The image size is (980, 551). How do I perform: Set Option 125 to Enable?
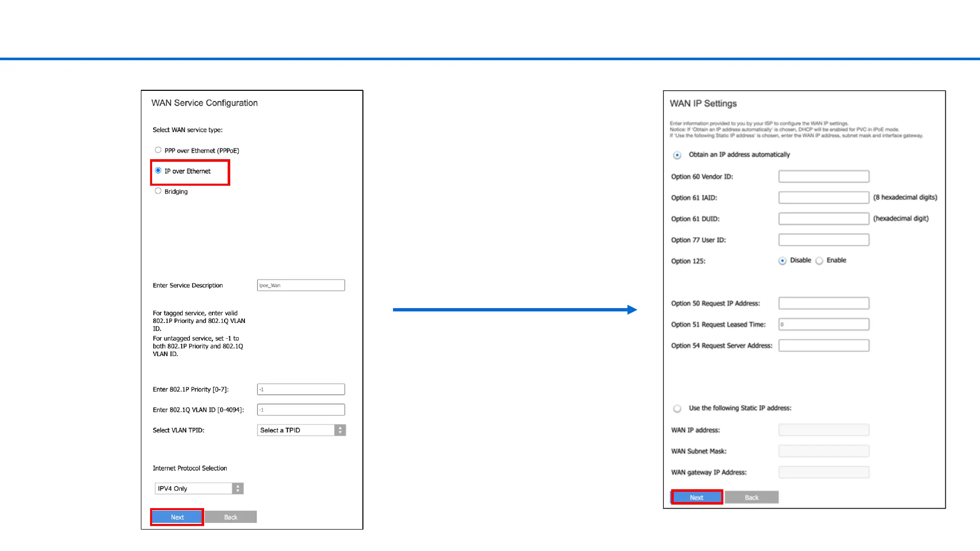(819, 261)
